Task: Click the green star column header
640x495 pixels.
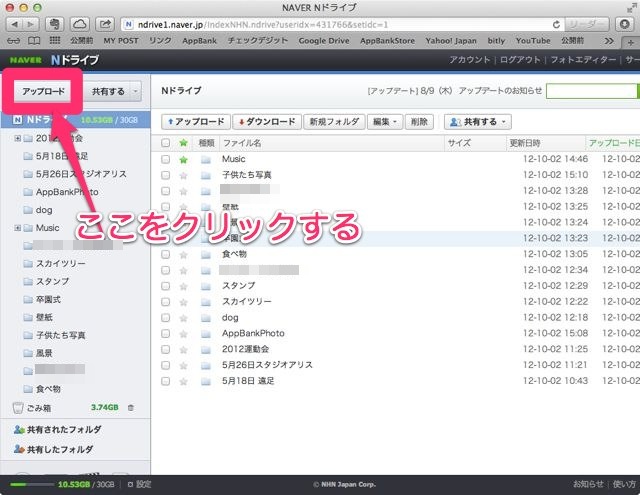Action: (x=184, y=143)
